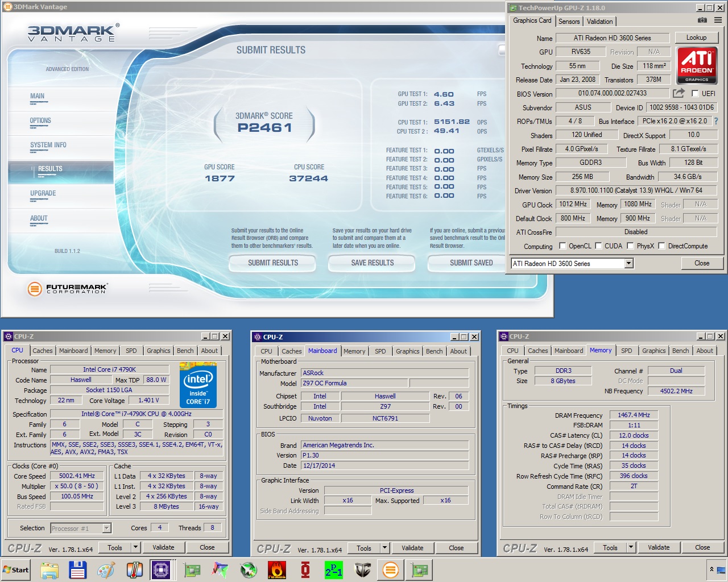The height and width of the screenshot is (582, 728).
Task: Select ABOUT in the 3DMark sidebar
Action: [39, 218]
